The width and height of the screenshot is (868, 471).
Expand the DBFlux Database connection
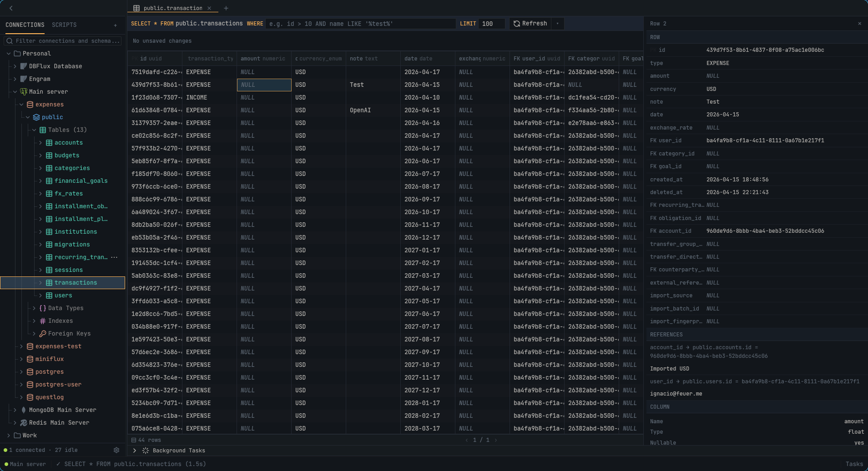[15, 66]
